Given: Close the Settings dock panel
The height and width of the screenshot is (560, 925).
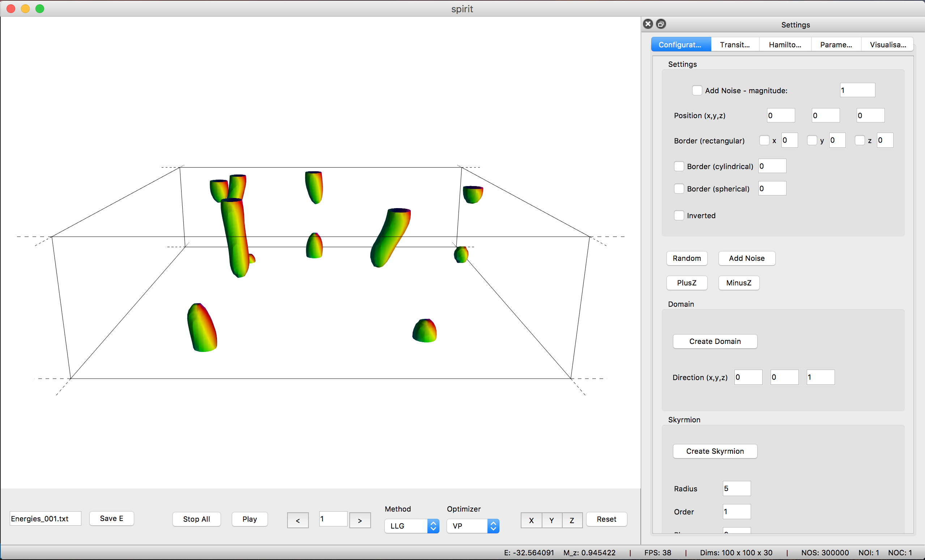Looking at the screenshot, I should pyautogui.click(x=648, y=24).
